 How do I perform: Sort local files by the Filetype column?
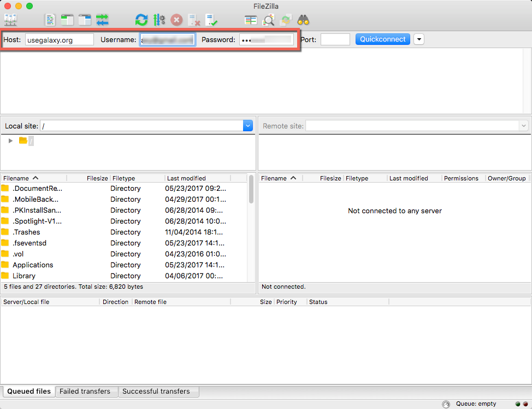click(x=138, y=178)
